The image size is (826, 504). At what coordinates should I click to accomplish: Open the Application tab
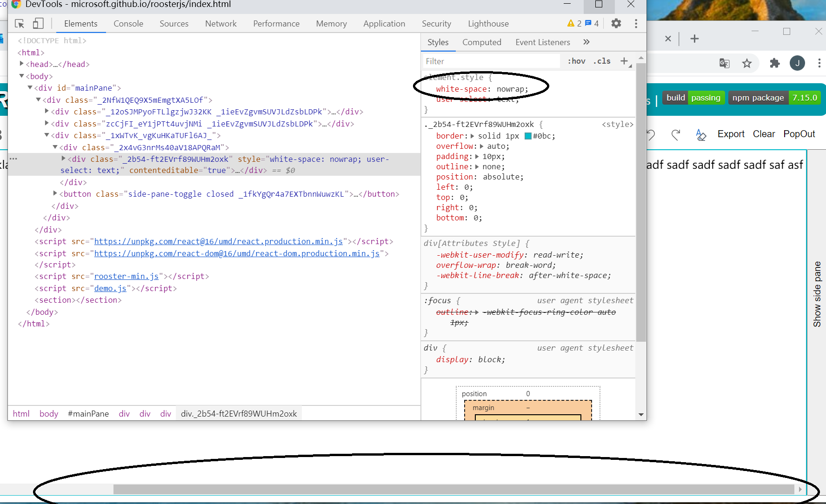384,24
